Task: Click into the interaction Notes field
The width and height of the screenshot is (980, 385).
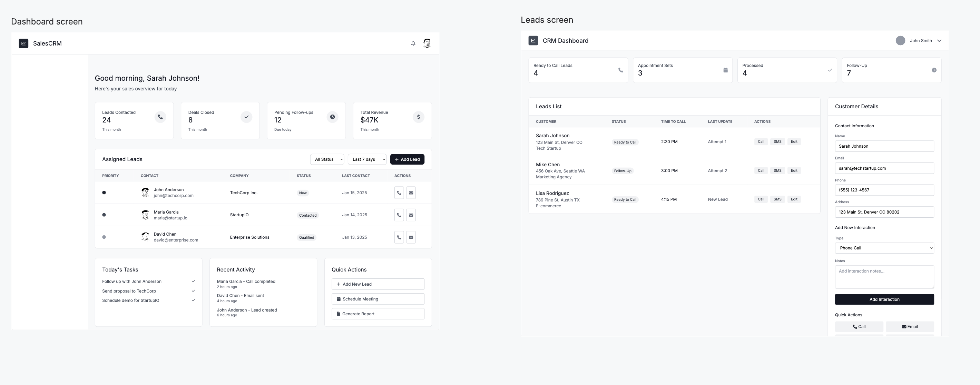Action: [884, 277]
